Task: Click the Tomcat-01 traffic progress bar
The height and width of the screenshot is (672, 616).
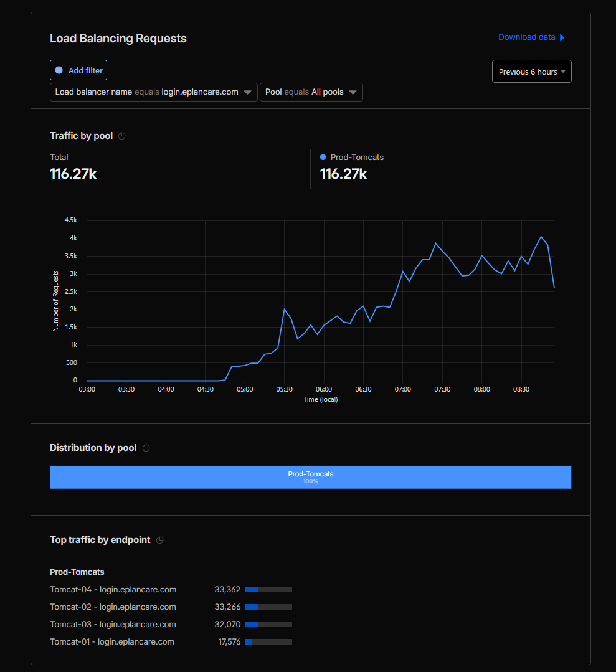Action: (268, 641)
